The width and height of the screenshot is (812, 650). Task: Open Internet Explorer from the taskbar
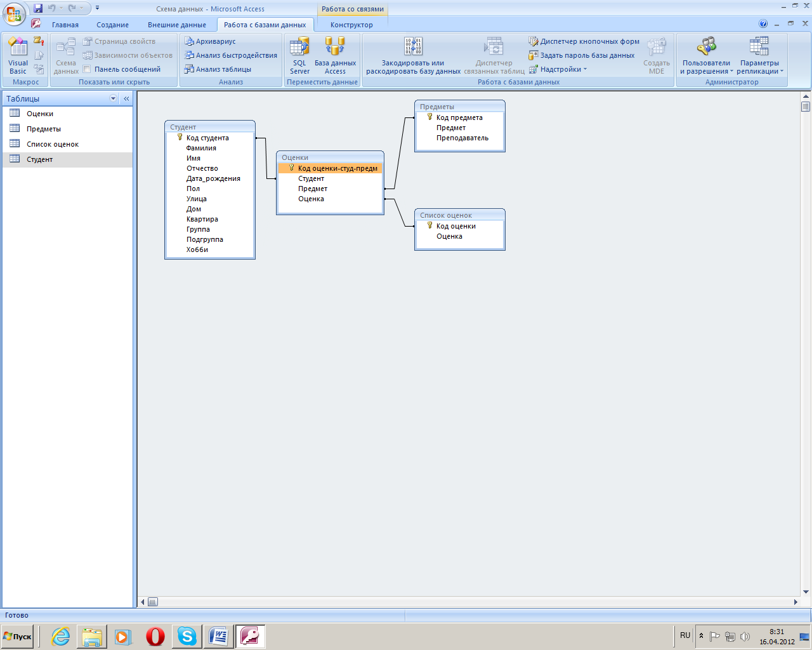pos(61,636)
